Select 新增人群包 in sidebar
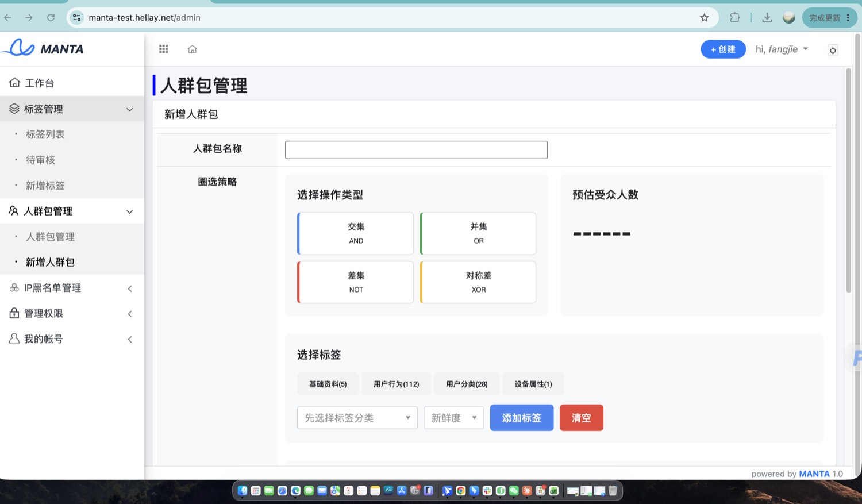The width and height of the screenshot is (862, 504). tap(50, 262)
